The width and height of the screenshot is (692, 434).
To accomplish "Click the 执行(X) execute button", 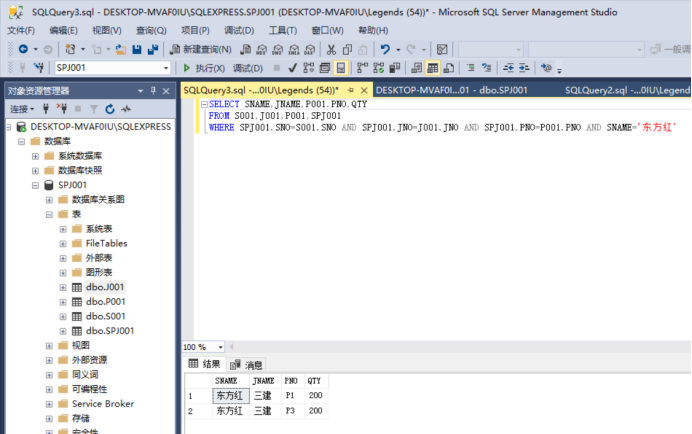I will point(204,68).
